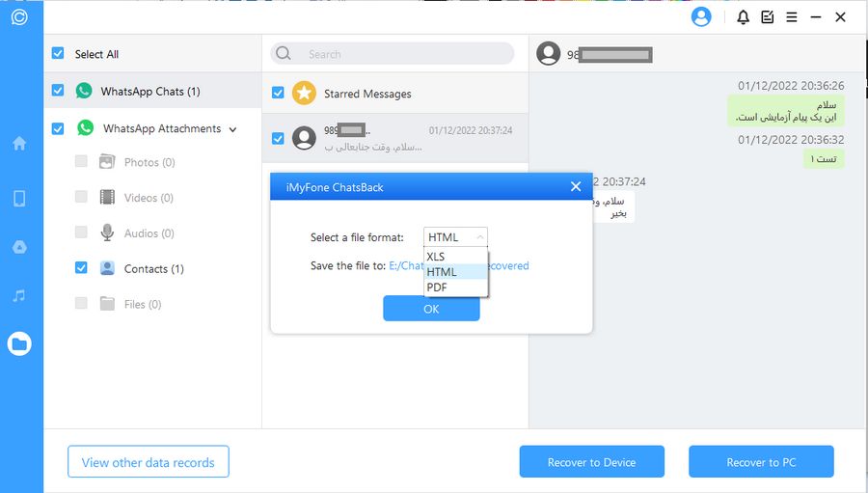
Task: Click the home icon in left sidebar
Action: click(x=19, y=144)
